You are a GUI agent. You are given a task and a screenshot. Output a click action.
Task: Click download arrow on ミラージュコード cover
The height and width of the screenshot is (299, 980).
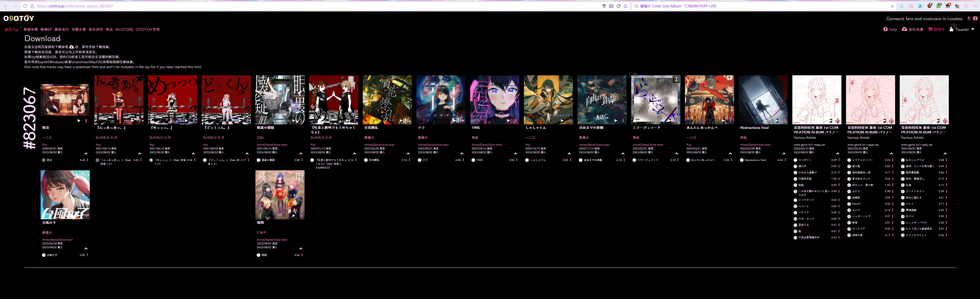(x=676, y=79)
